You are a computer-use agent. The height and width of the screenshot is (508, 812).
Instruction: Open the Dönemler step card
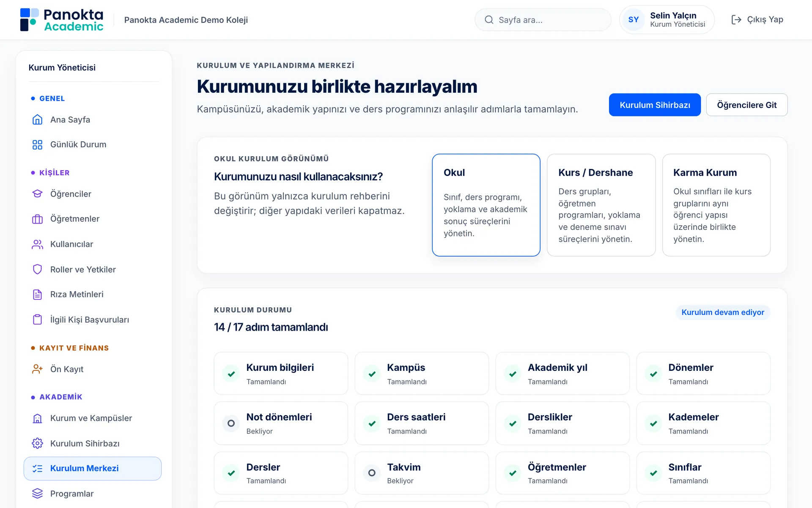pos(703,373)
